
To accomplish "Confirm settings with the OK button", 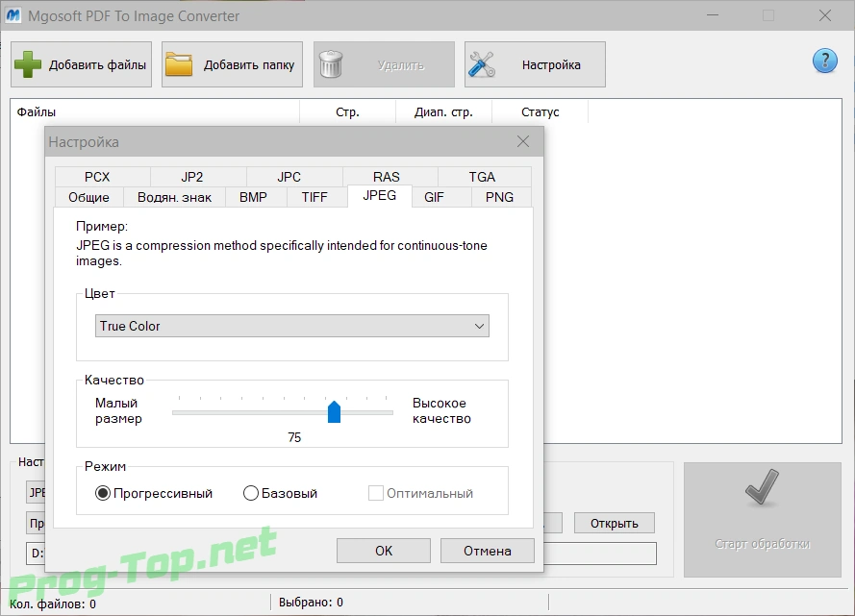I will pyautogui.click(x=384, y=551).
